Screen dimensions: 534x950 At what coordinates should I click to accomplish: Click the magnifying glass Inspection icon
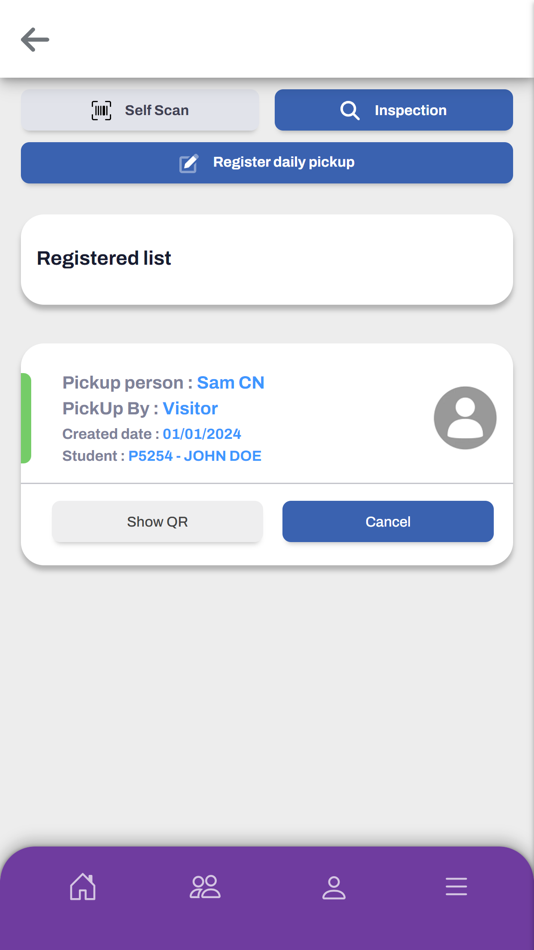350,110
